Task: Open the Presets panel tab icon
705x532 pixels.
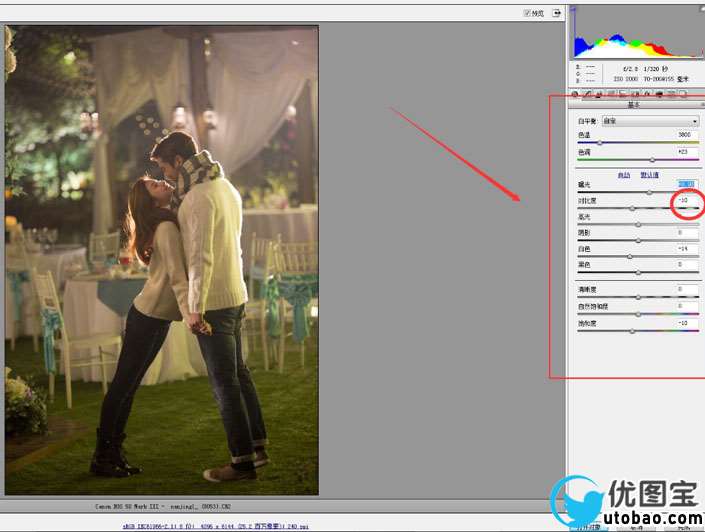Action: (671, 94)
